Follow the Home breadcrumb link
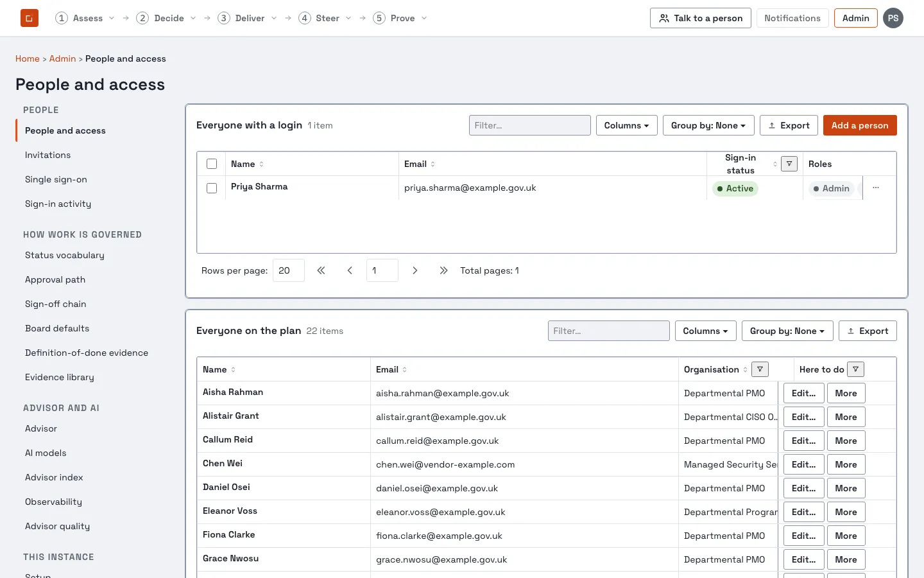This screenshot has height=578, width=924. click(x=28, y=58)
